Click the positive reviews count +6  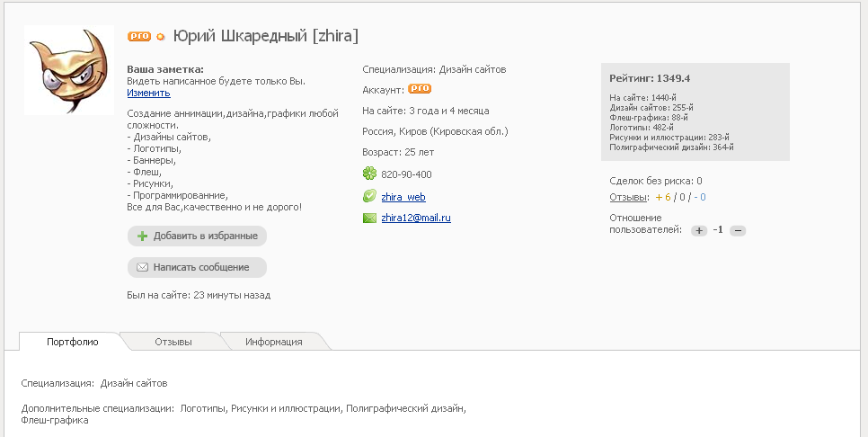664,197
